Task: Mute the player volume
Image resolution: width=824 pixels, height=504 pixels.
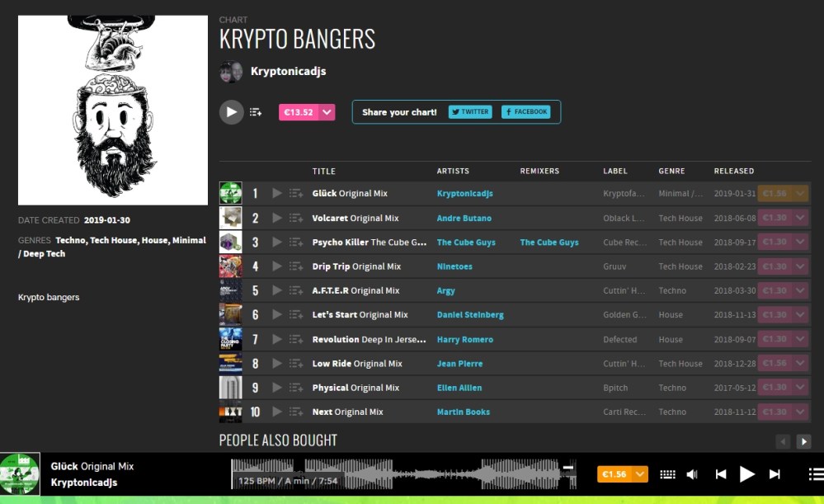Action: 692,474
